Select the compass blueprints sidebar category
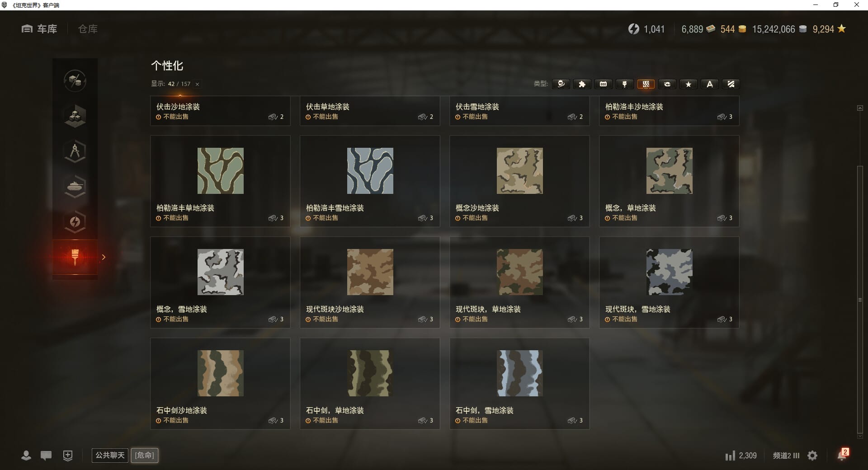This screenshot has width=868, height=470. (x=75, y=151)
